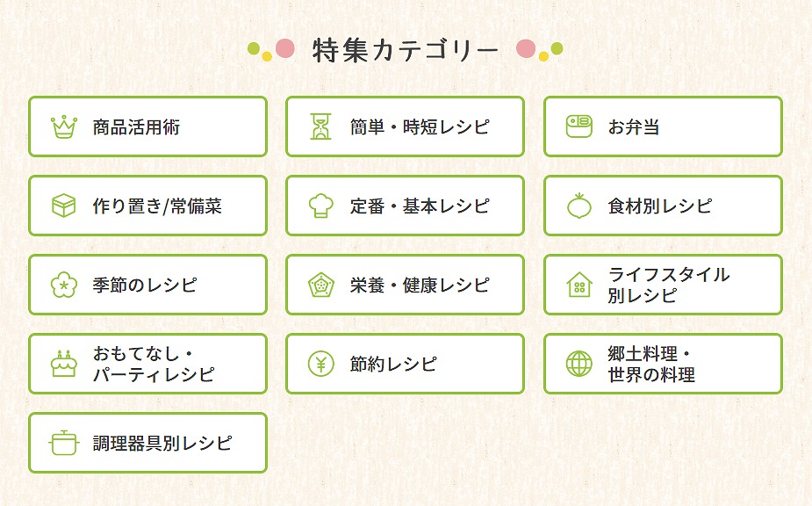Go to 節約レシピ category
This screenshot has height=506, width=812.
pyautogui.click(x=394, y=364)
